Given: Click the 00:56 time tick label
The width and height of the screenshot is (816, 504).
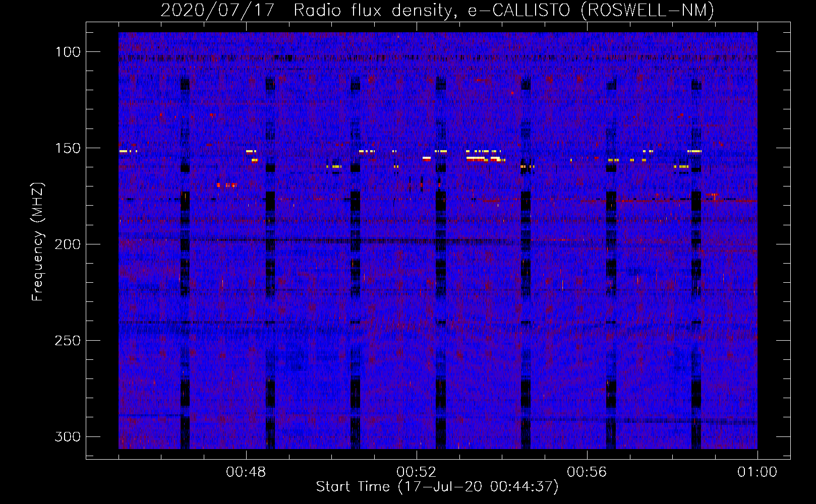Looking at the screenshot, I should pos(587,472).
